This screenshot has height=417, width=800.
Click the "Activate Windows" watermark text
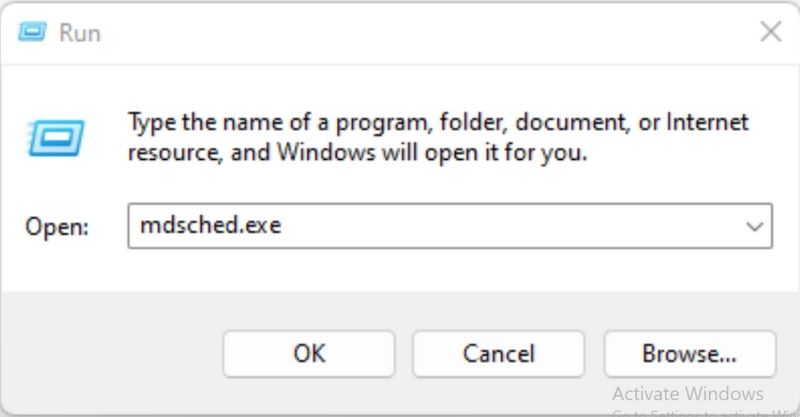coord(687,394)
